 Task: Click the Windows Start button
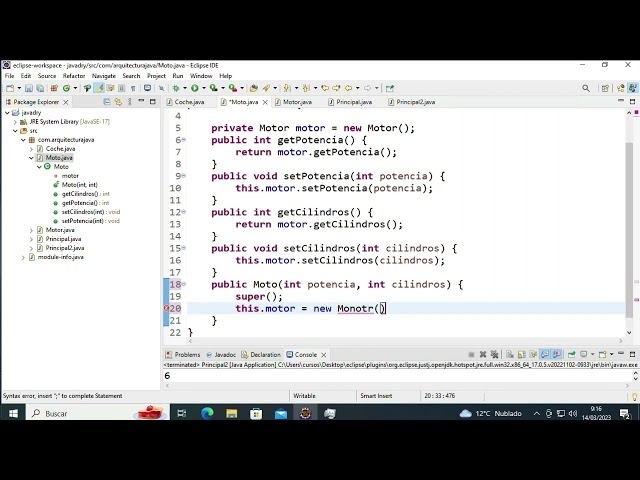coord(13,413)
